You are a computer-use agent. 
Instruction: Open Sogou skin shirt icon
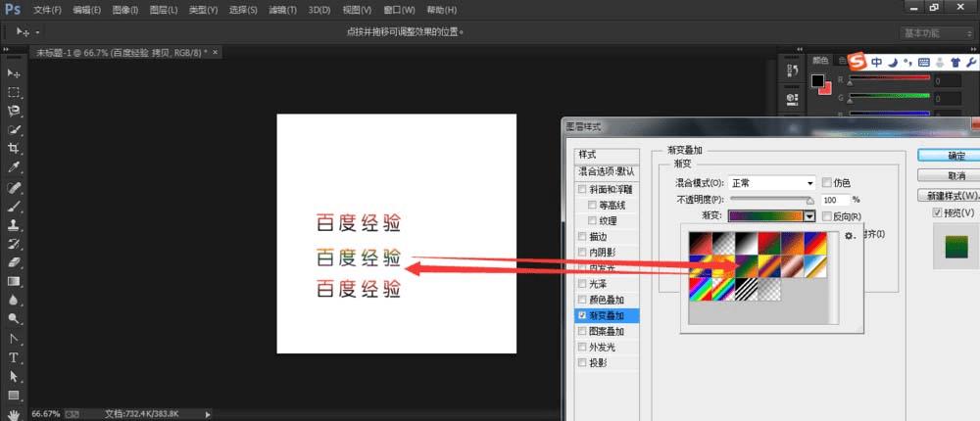click(x=955, y=62)
